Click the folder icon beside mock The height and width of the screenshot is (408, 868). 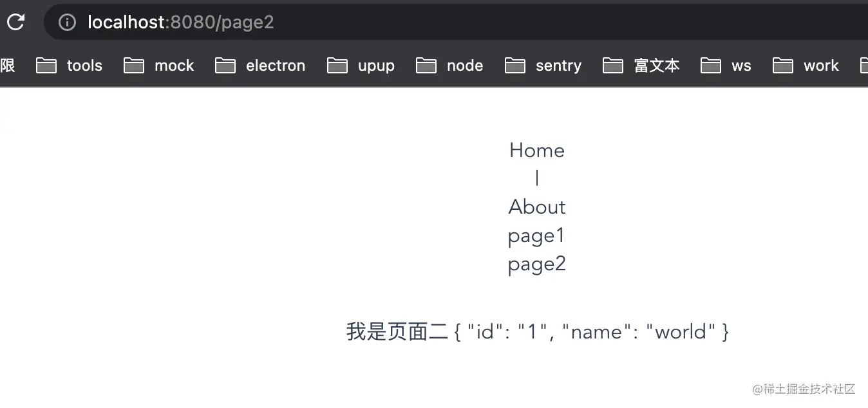(134, 66)
